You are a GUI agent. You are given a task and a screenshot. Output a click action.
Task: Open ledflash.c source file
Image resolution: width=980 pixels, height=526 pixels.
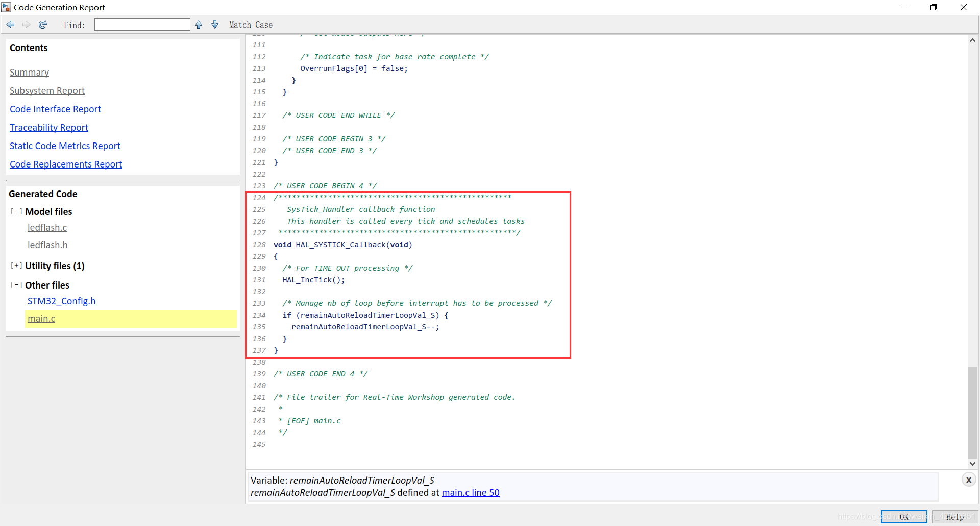point(47,228)
